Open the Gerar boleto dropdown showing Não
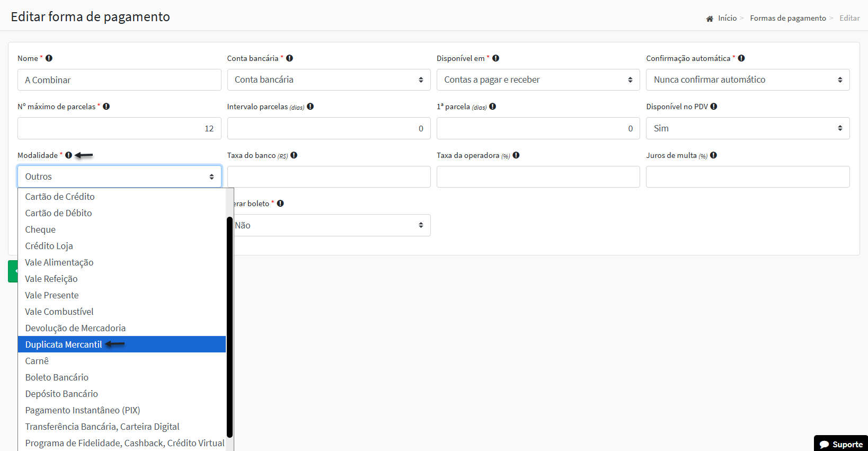Viewport: 868px width, 451px height. 332,225
